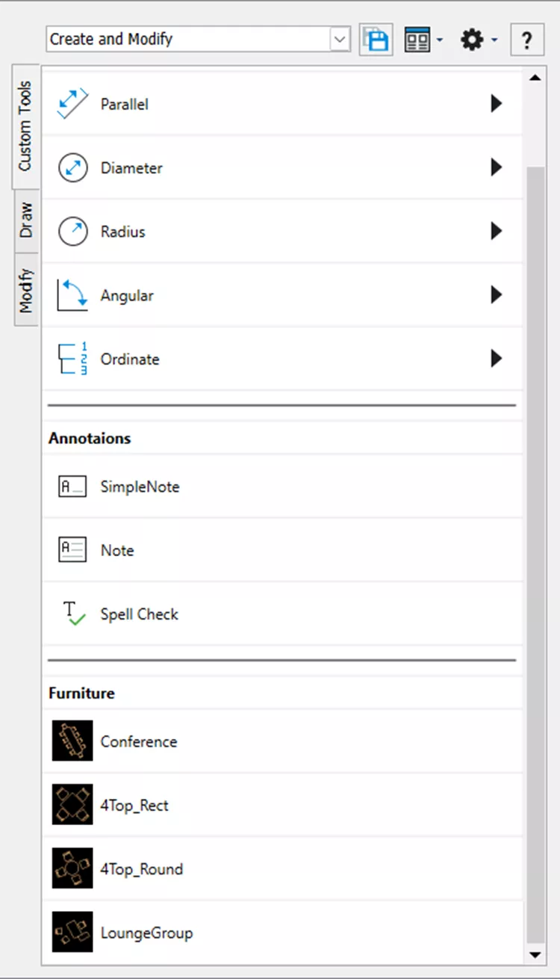This screenshot has width=560, height=979.
Task: Start Spell Check tool
Action: tap(72, 614)
